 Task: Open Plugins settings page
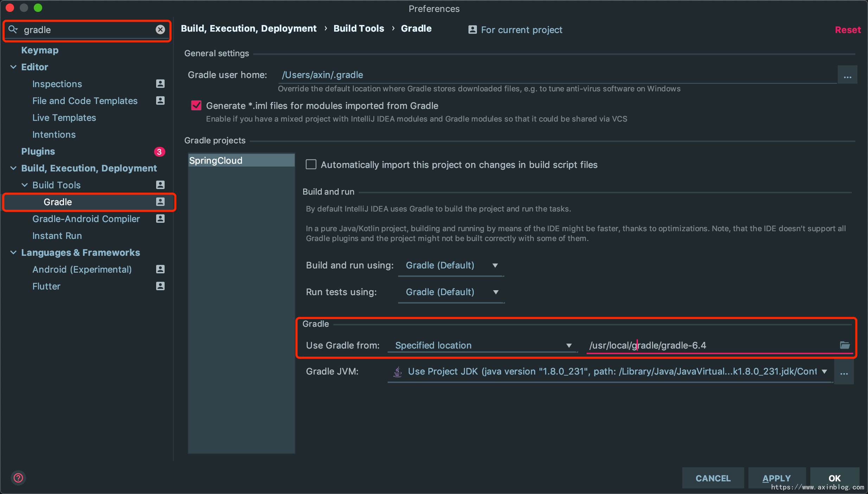click(x=38, y=151)
